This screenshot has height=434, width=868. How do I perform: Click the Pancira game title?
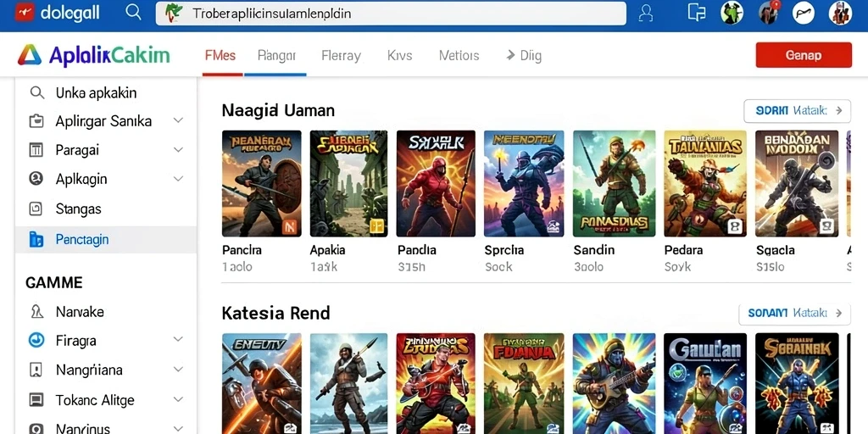click(242, 250)
